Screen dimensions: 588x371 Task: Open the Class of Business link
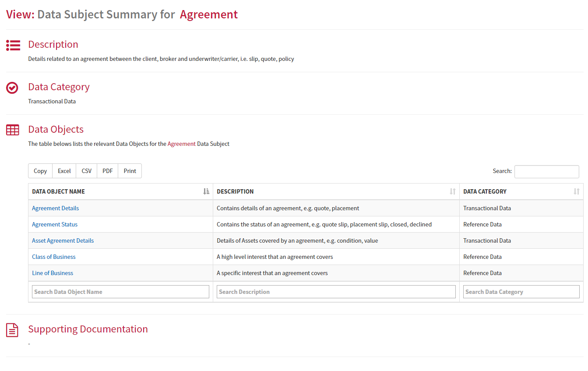(54, 257)
